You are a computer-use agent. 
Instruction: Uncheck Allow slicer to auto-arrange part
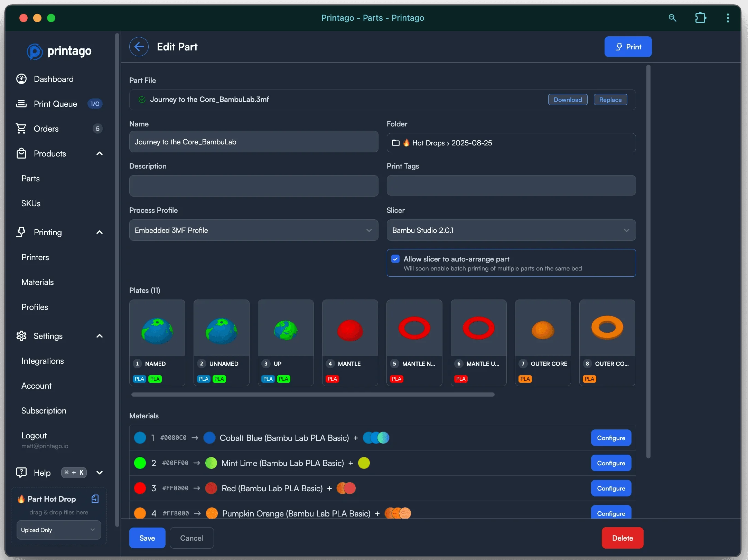pyautogui.click(x=395, y=258)
